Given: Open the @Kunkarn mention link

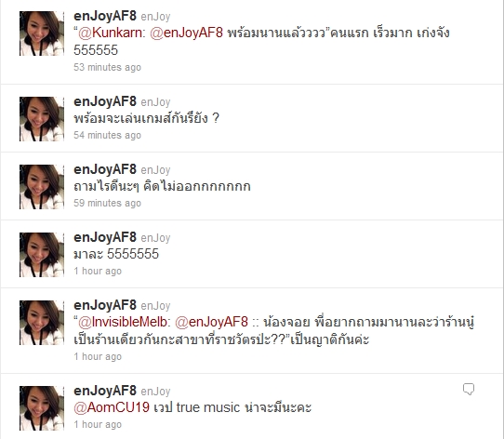Looking at the screenshot, I should pos(111,33).
